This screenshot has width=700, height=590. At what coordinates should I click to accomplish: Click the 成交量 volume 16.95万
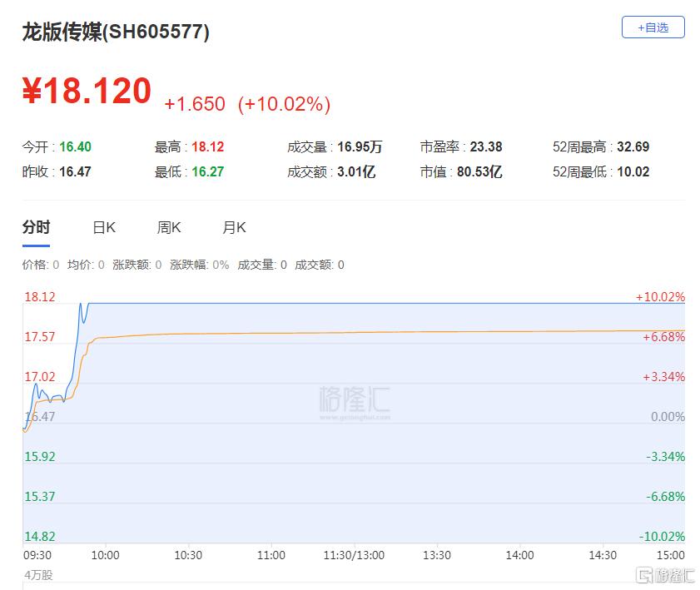[360, 146]
